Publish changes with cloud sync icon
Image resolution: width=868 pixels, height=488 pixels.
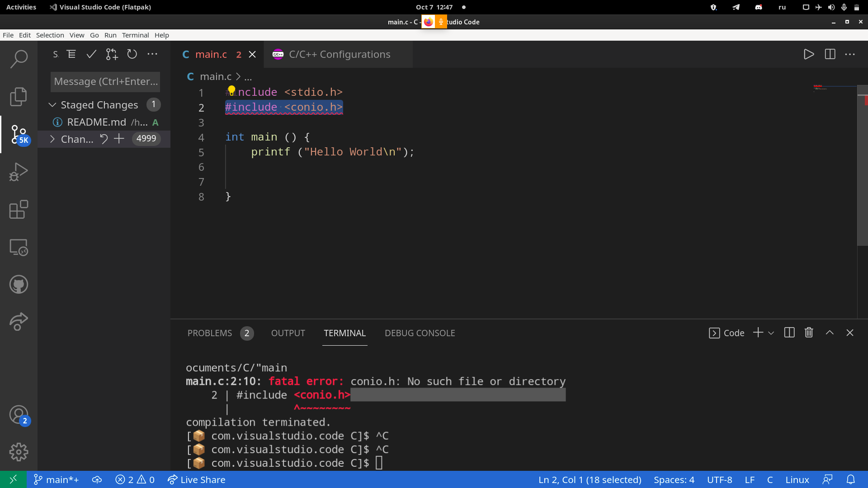[97, 479]
